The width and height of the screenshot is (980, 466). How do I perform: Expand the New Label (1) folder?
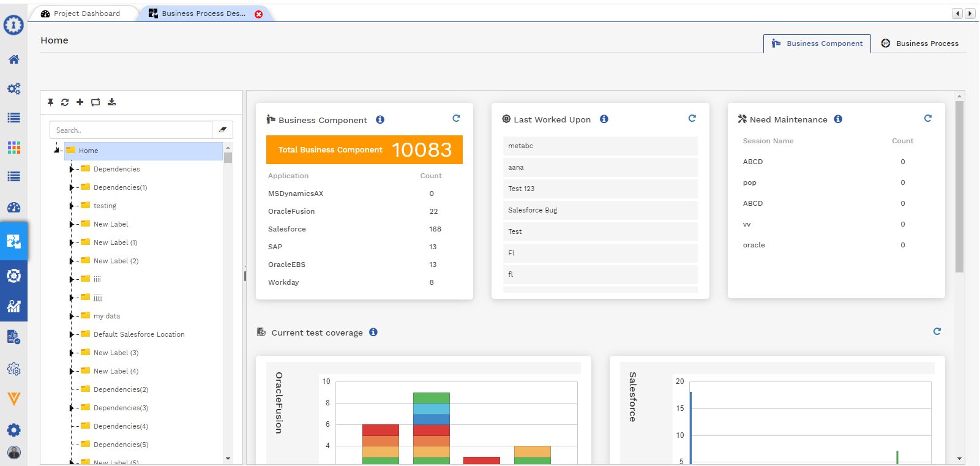71,243
